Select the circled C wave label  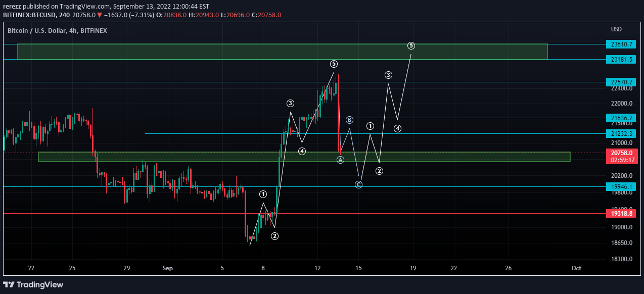tap(358, 184)
